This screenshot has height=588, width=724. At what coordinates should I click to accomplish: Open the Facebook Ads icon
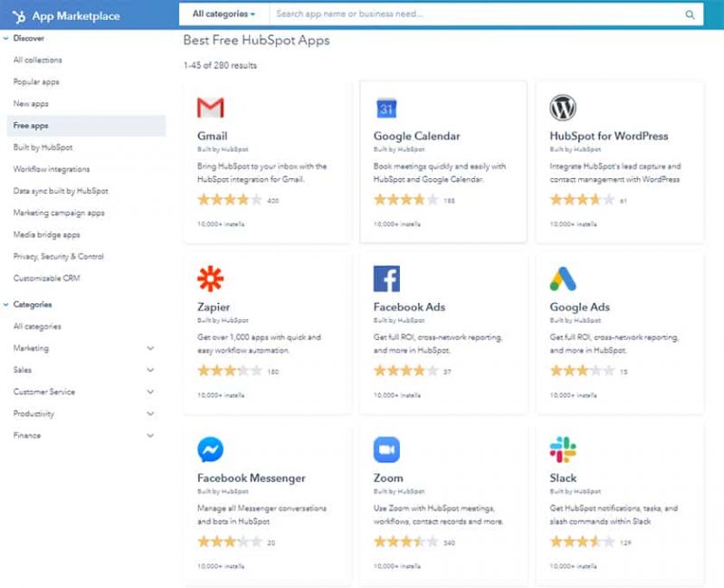click(x=386, y=279)
